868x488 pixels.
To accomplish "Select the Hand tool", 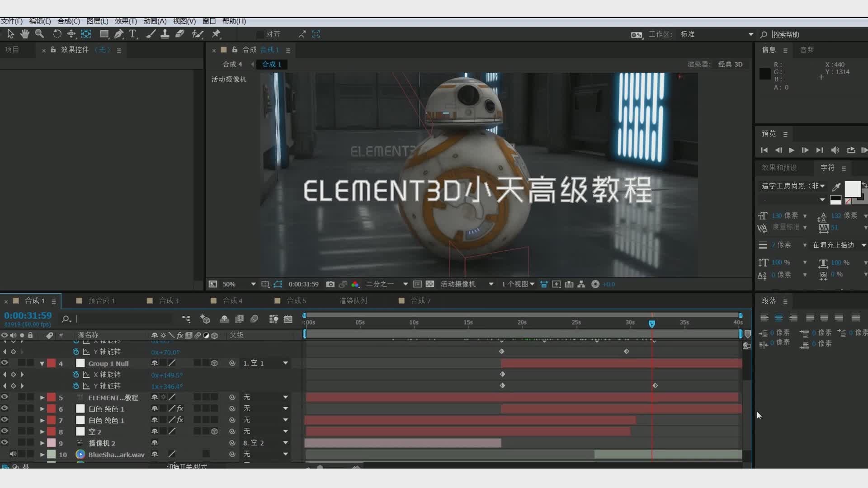I will tap(24, 34).
